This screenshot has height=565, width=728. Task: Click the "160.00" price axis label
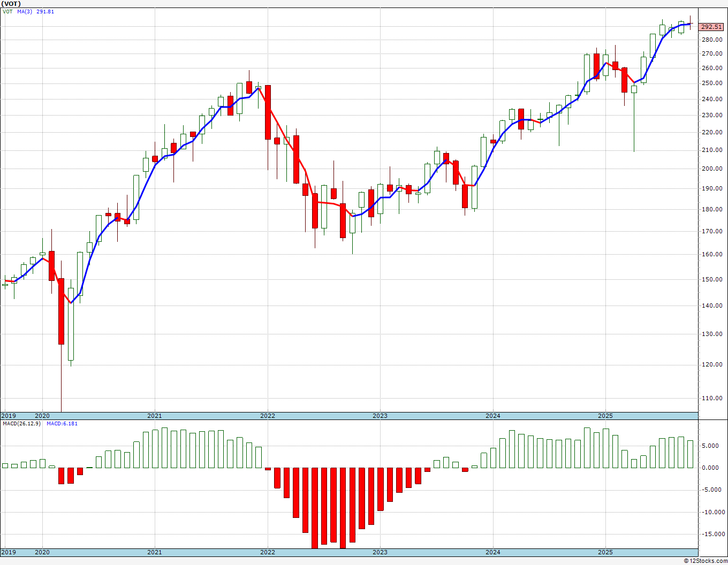coord(711,255)
